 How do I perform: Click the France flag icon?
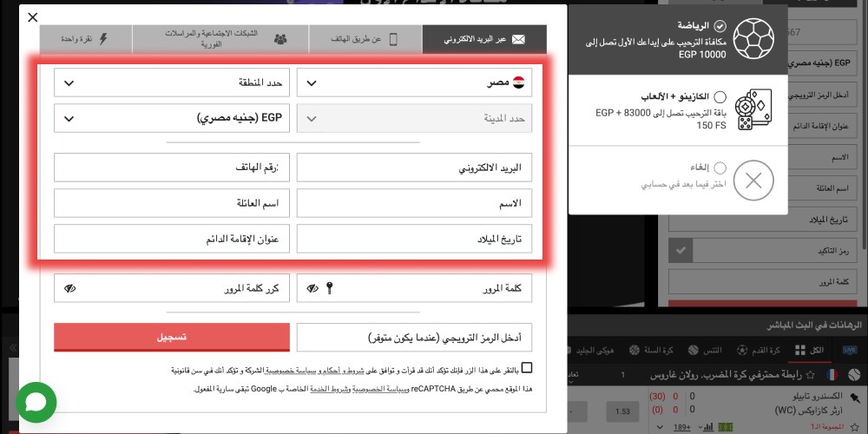(832, 375)
